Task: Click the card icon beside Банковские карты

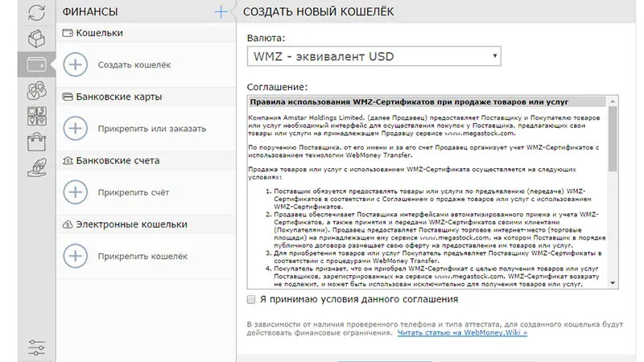Action: coord(68,97)
